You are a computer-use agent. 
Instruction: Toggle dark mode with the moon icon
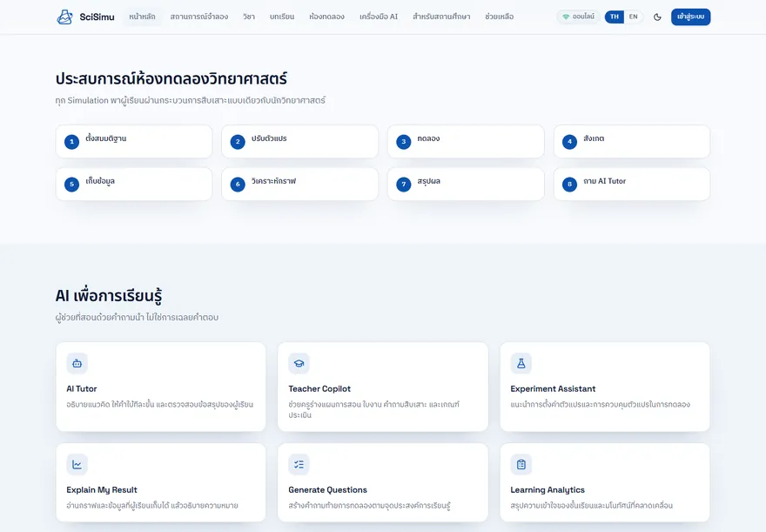pos(657,17)
